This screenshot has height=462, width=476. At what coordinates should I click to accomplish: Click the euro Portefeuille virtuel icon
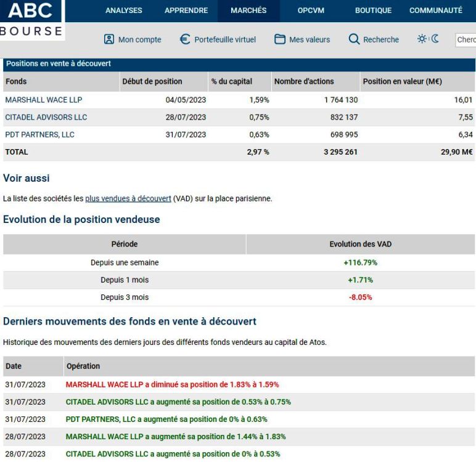coord(185,39)
